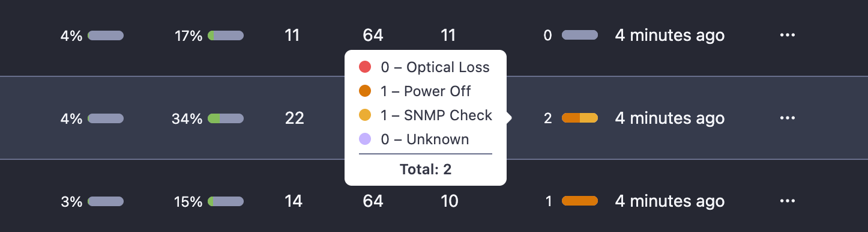Click the 15% usage bar
Viewport: 868px width, 232px height.
(226, 201)
